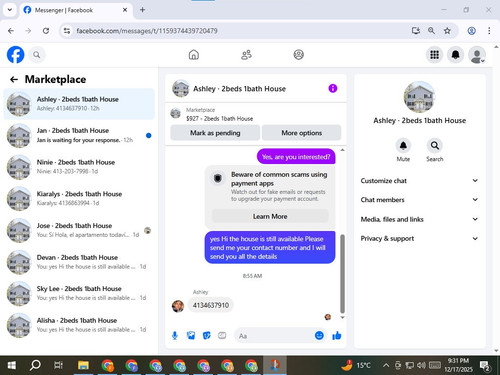Click More options button
This screenshot has width=500, height=375.
[302, 133]
